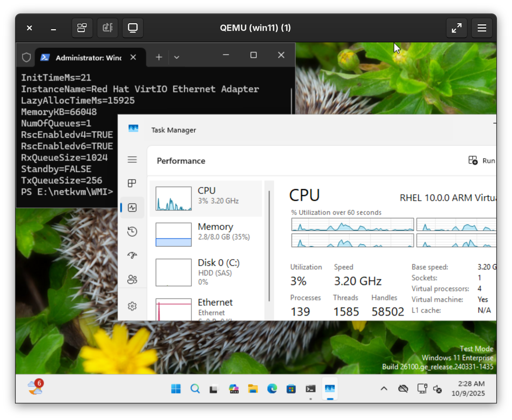Viewport: 512px width, 420px height.
Task: Show hidden system tray icons
Action: (x=384, y=389)
